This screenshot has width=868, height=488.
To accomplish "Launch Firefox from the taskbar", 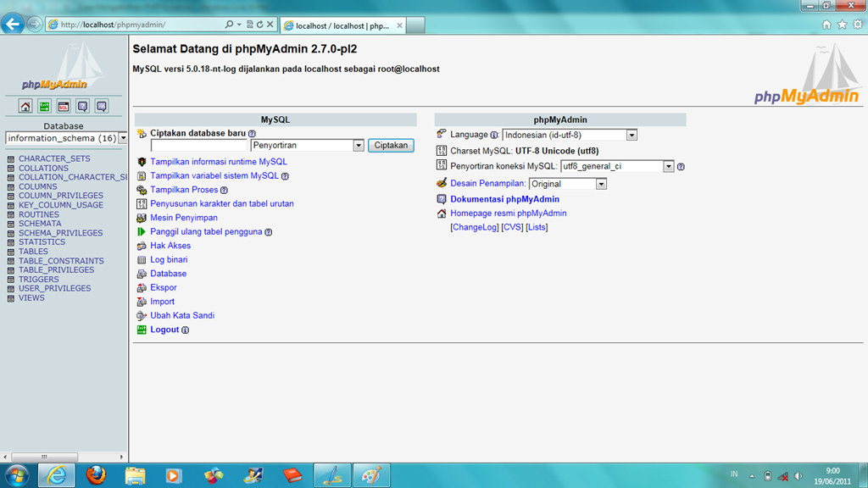I will tap(97, 475).
